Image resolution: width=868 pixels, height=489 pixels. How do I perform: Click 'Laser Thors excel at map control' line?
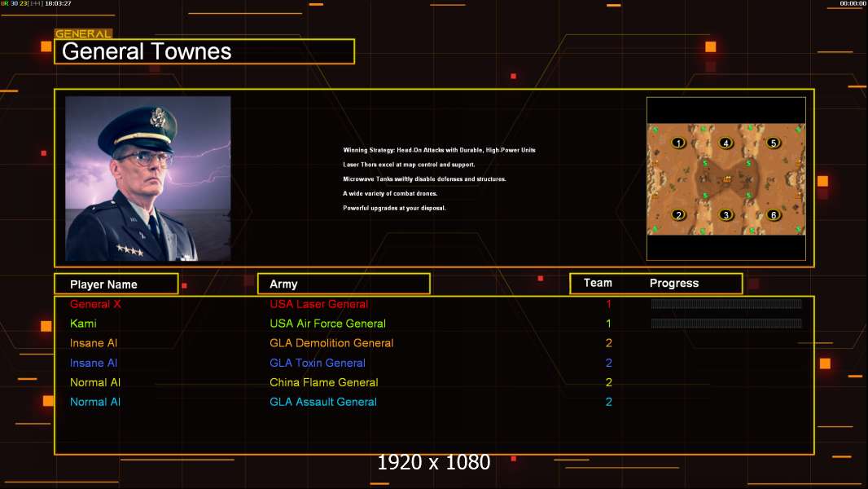point(409,165)
